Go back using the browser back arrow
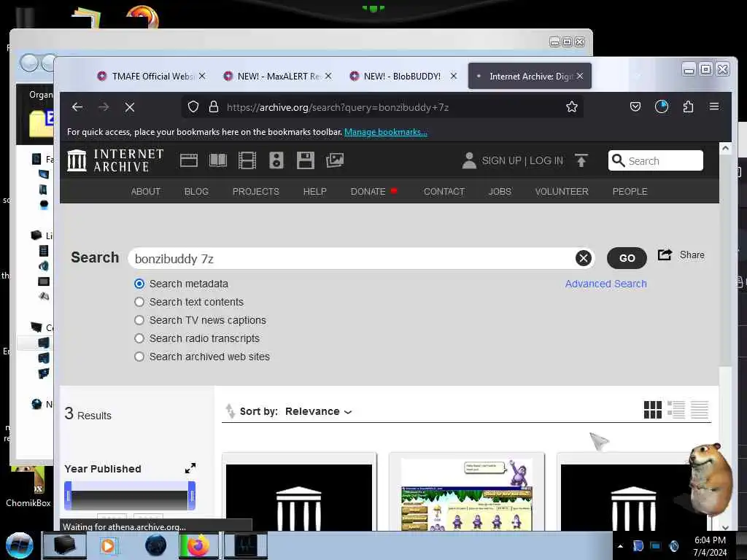Screen dimensions: 747x560 [77, 107]
